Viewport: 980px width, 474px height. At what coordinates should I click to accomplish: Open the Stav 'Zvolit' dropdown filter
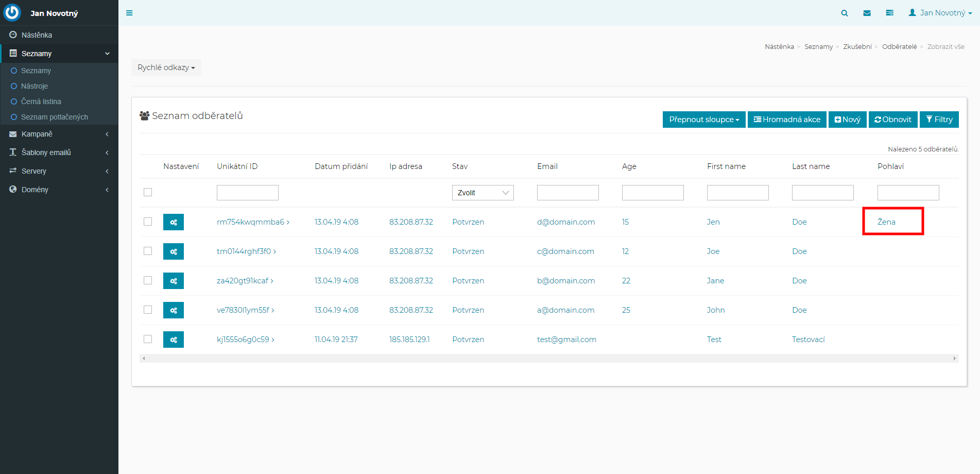[x=483, y=193]
